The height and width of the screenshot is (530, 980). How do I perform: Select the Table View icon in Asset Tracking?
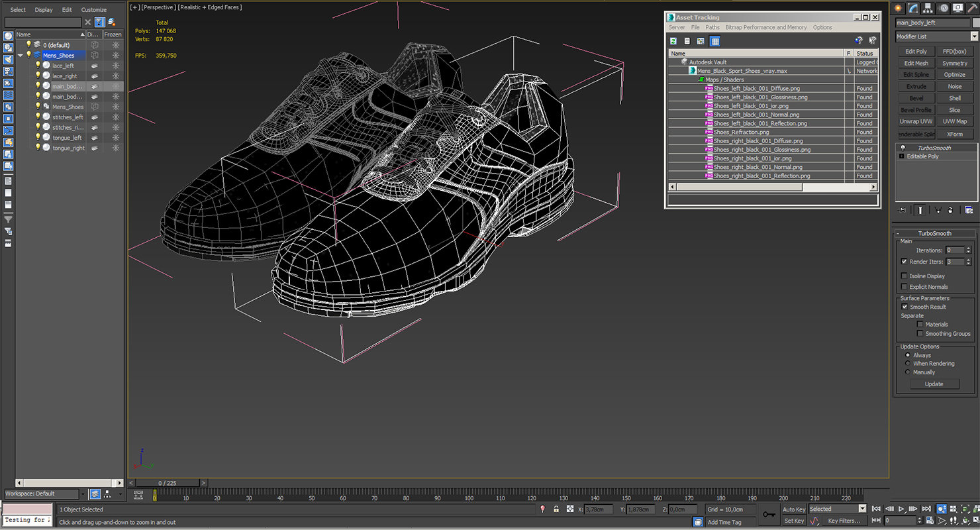tap(715, 41)
